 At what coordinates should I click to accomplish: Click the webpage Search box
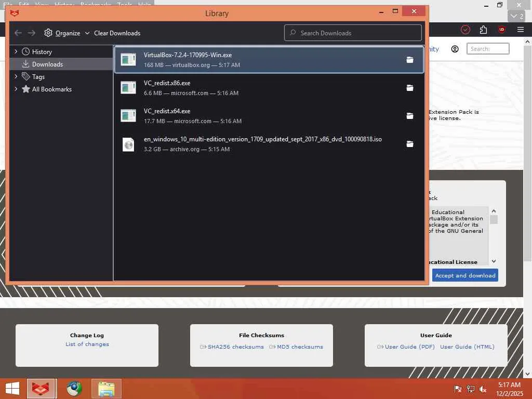[x=488, y=49]
